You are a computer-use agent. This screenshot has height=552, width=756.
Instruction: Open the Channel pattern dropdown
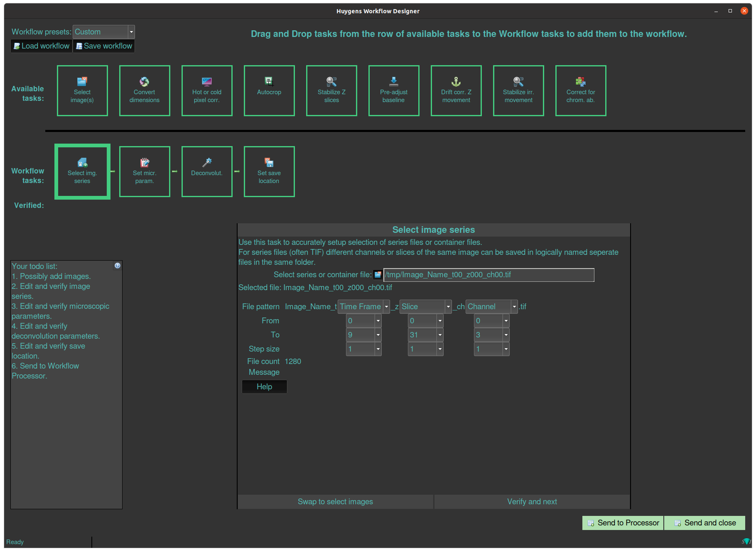[x=514, y=306]
